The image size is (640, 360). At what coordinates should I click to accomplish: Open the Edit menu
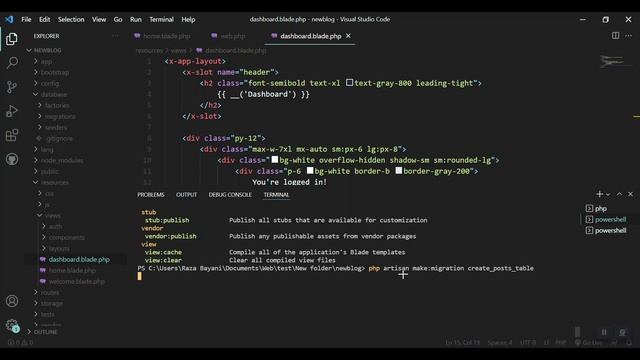(44, 19)
